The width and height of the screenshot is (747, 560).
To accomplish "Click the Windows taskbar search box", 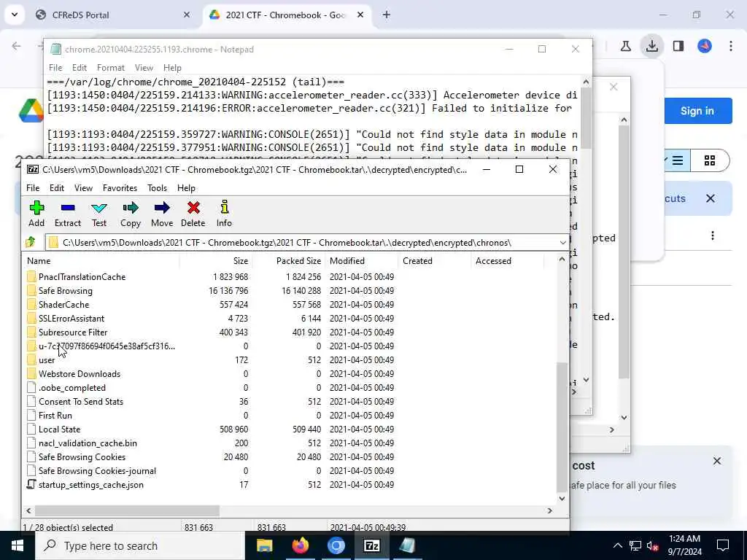I will tap(140, 545).
